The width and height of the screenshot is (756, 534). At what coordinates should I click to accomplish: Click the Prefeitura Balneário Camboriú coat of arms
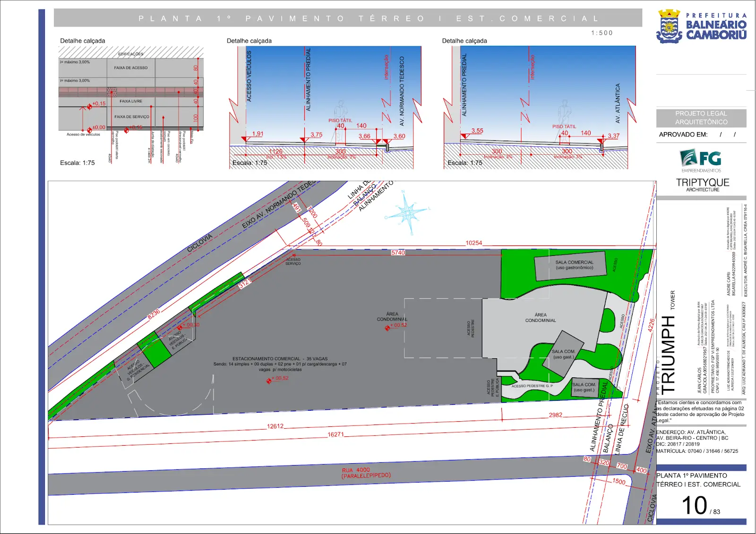[669, 27]
